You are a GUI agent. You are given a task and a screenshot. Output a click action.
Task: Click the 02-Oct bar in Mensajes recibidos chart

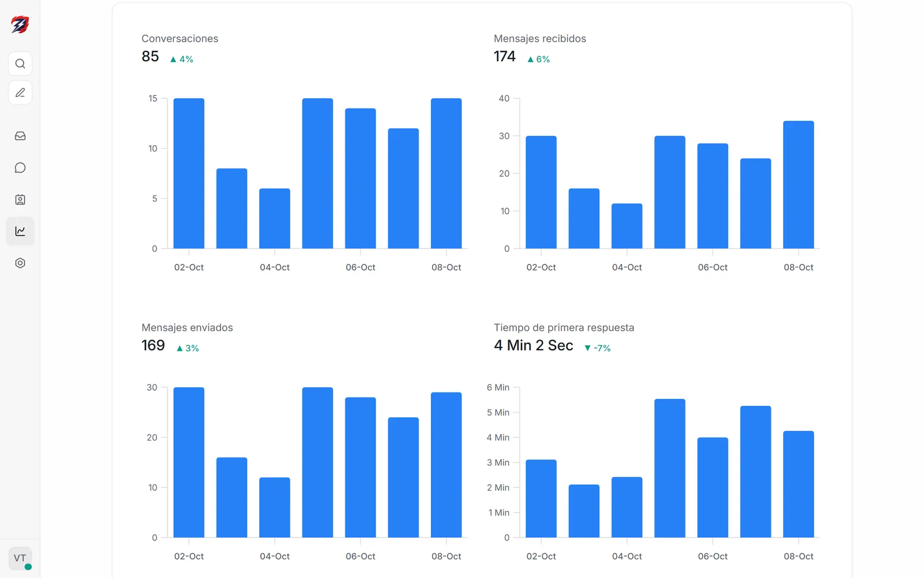point(541,192)
